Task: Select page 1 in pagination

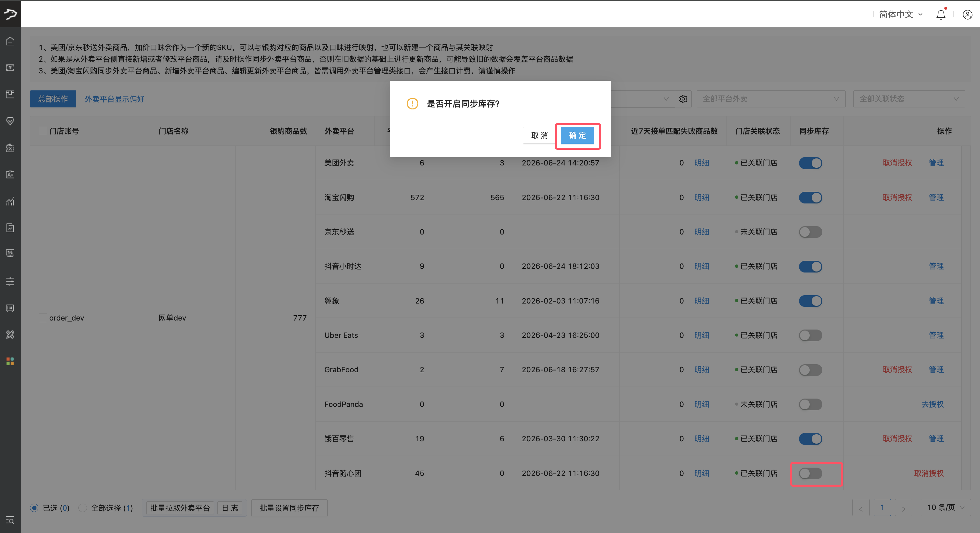Action: tap(882, 508)
